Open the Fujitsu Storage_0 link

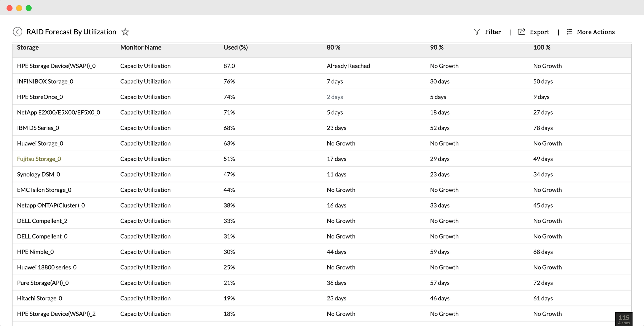(x=39, y=159)
